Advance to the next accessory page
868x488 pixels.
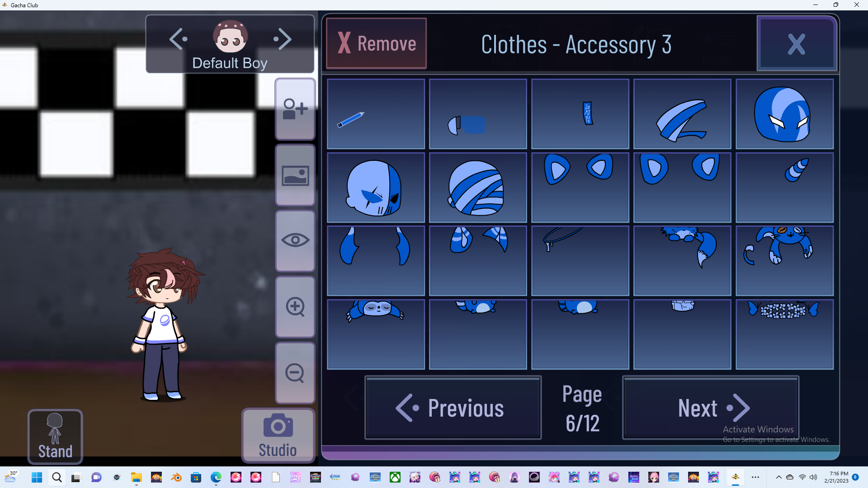coord(710,408)
